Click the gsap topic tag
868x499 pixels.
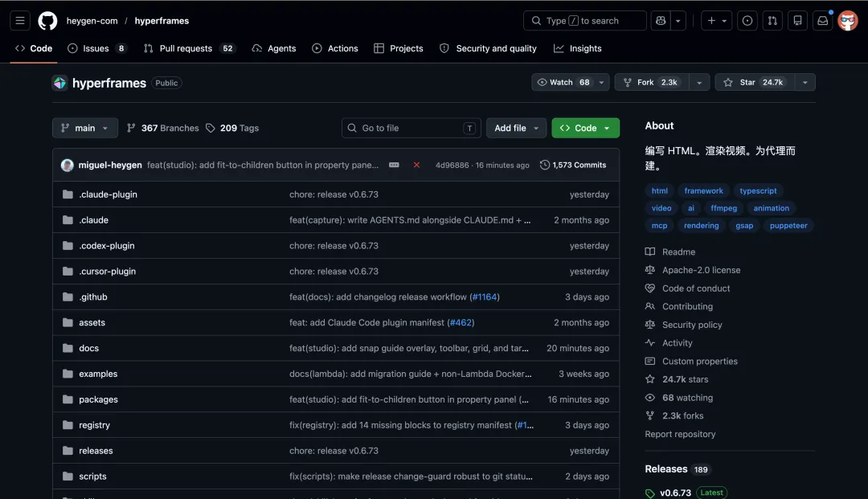click(x=744, y=226)
